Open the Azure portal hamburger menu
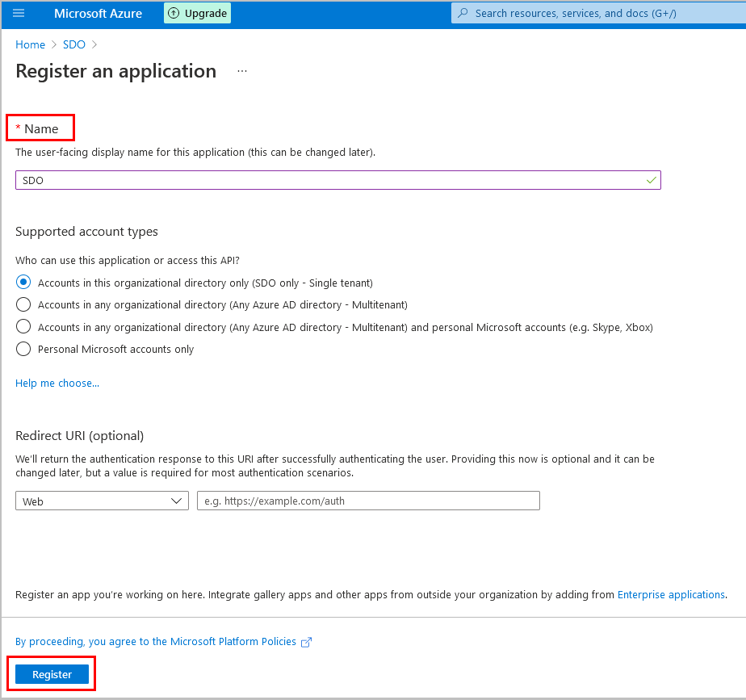 19,14
